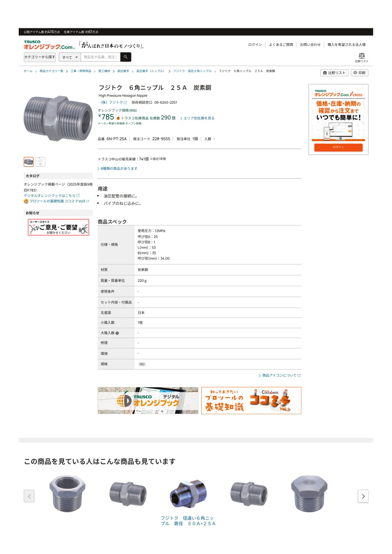Open よくあるご質問 in top menu
Screen dimensions: 392x554
point(281,45)
